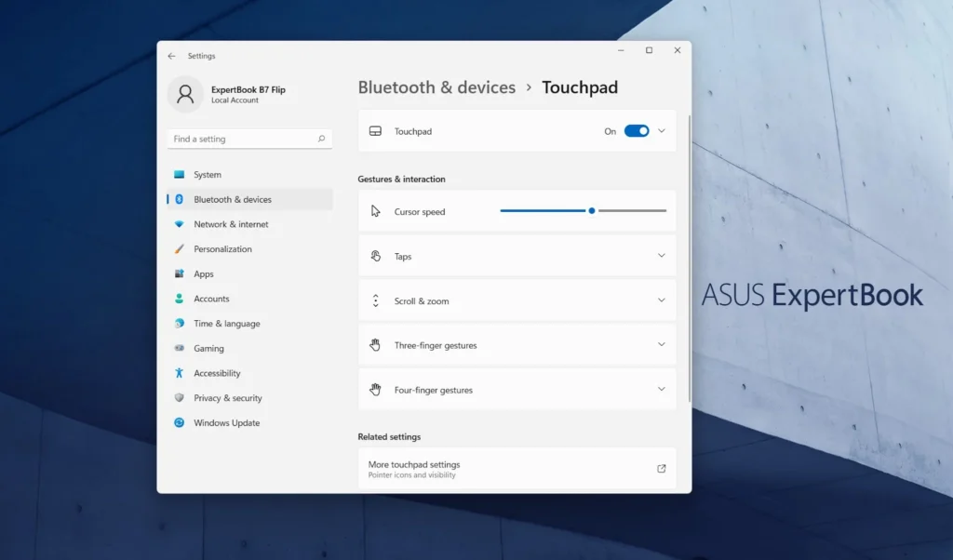The height and width of the screenshot is (560, 953).
Task: Click the Cursor speed pointer icon
Action: pos(376,211)
